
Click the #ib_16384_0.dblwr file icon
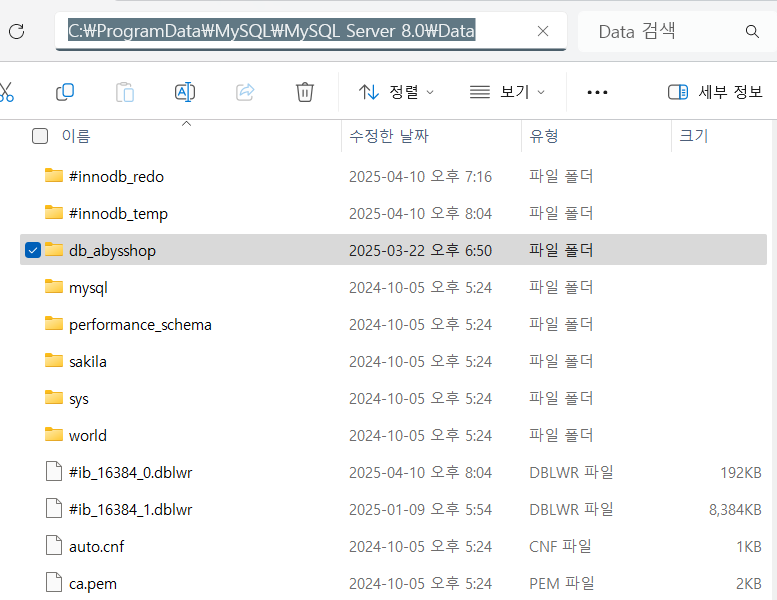[54, 472]
